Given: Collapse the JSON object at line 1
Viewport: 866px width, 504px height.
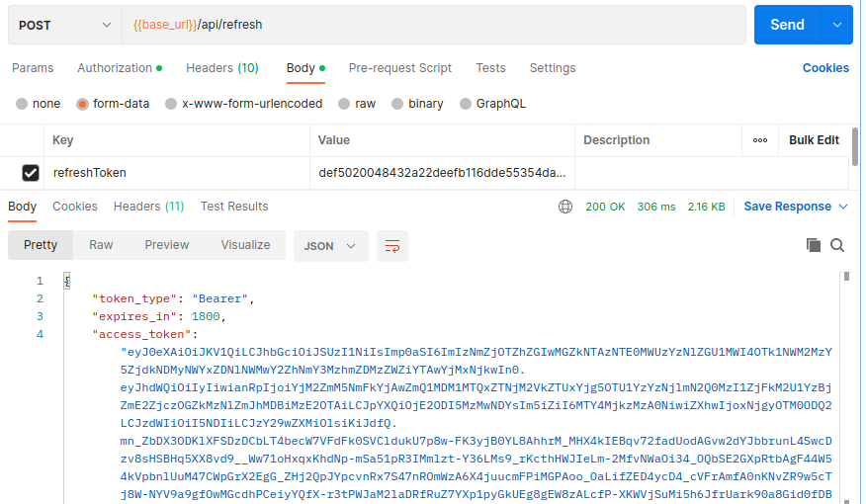Looking at the screenshot, I should pyautogui.click(x=67, y=281).
